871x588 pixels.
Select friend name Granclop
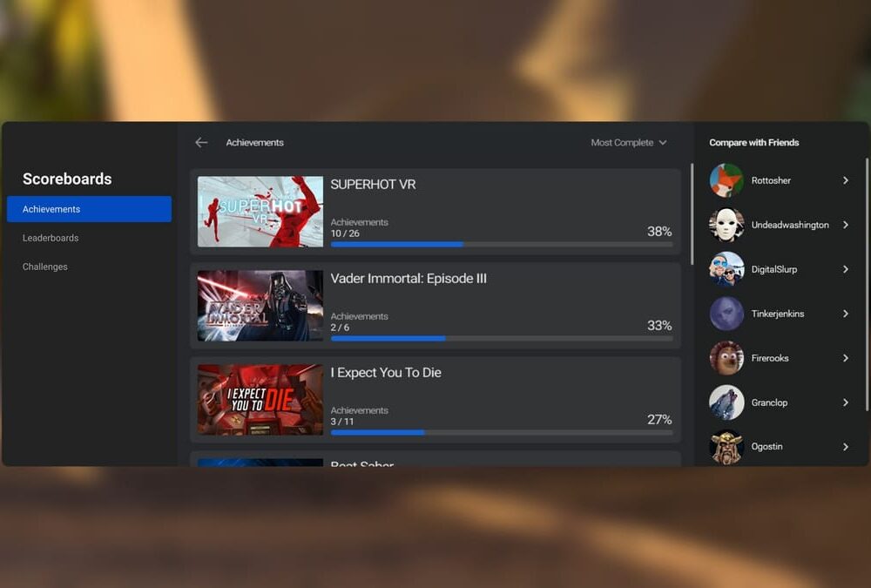click(769, 403)
